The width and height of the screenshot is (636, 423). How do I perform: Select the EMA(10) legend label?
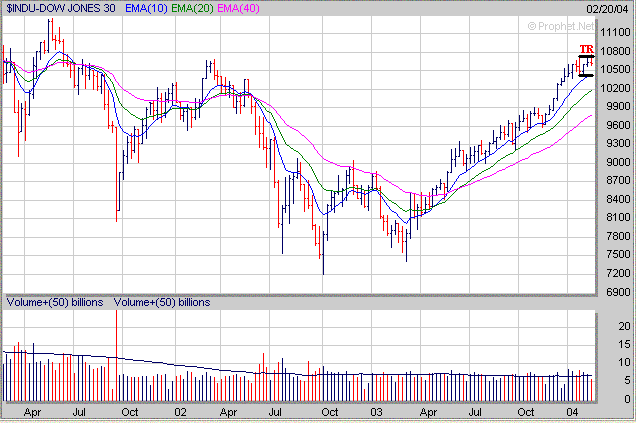pos(146,8)
